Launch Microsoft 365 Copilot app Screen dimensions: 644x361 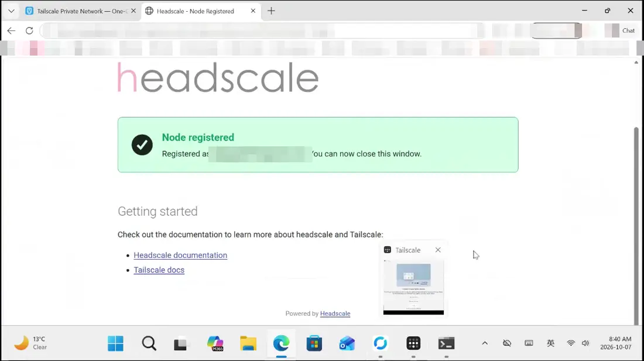coord(215,343)
